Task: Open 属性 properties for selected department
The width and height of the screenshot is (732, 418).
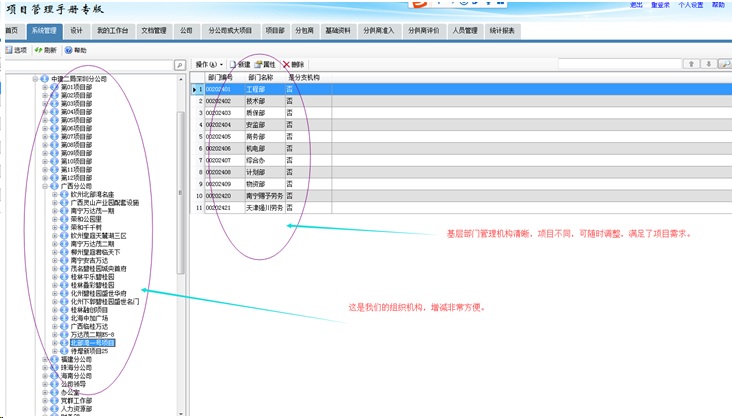Action: point(265,64)
